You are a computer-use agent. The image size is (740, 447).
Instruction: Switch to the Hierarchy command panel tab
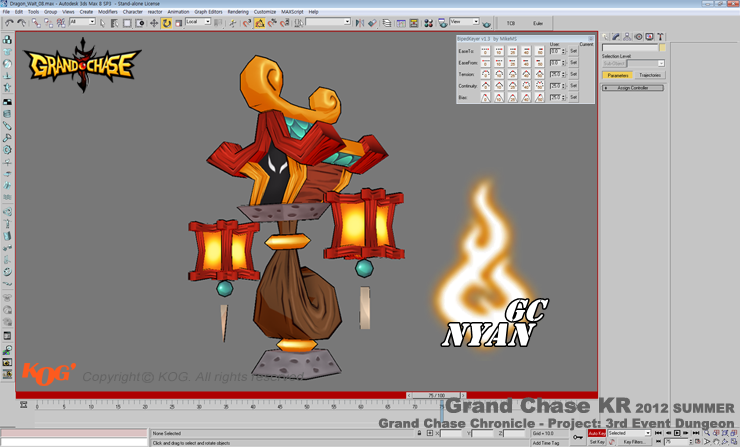[627, 36]
